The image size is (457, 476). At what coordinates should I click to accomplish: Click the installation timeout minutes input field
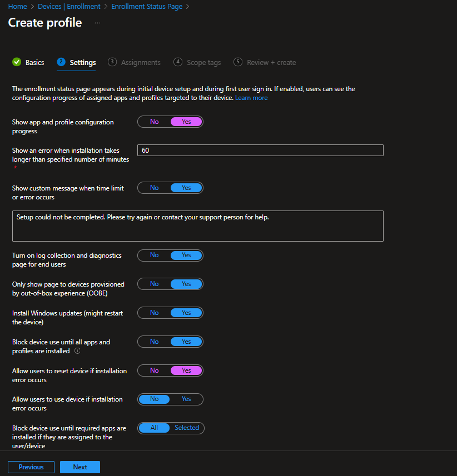[x=260, y=151]
